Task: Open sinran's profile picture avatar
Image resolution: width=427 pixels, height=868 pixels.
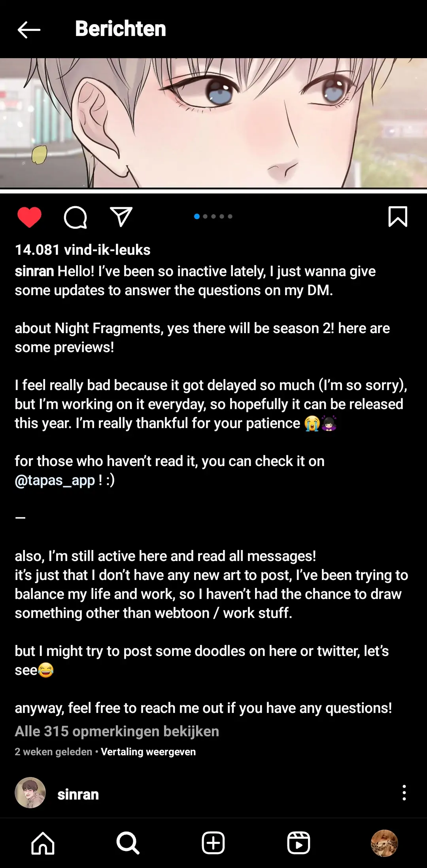Action: pos(30,793)
